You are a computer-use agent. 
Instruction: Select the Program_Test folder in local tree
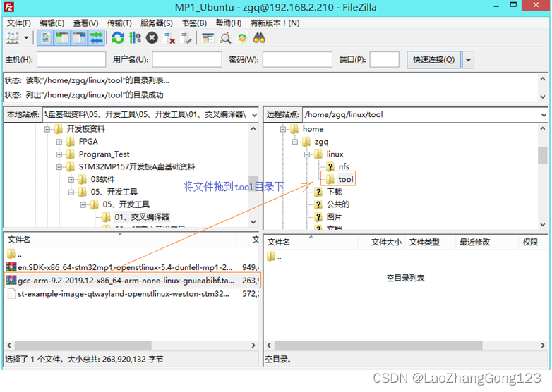point(104,154)
